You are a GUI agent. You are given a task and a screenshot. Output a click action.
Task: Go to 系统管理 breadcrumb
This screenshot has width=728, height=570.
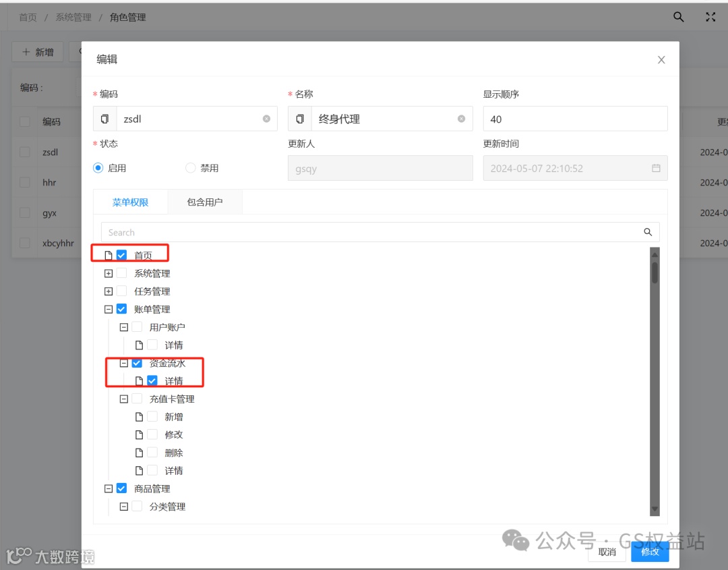pyautogui.click(x=73, y=18)
